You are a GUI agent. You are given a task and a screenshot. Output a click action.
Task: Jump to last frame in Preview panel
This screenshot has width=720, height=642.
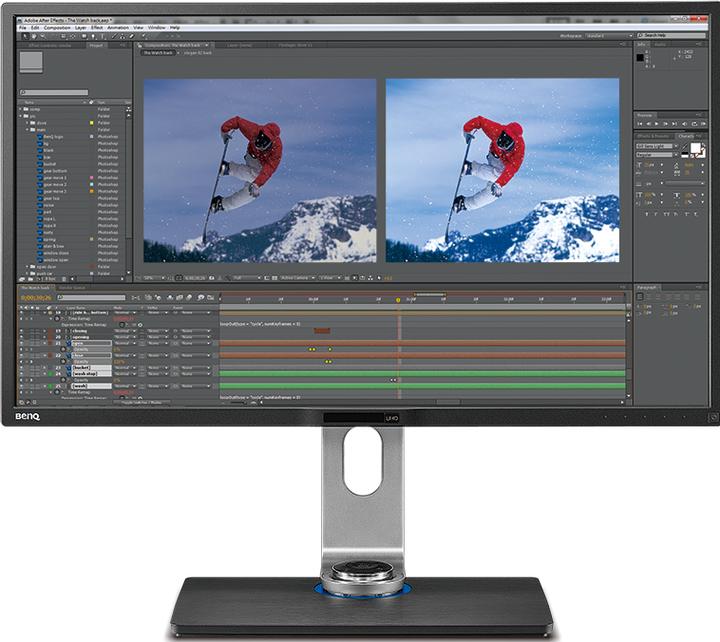pos(675,124)
